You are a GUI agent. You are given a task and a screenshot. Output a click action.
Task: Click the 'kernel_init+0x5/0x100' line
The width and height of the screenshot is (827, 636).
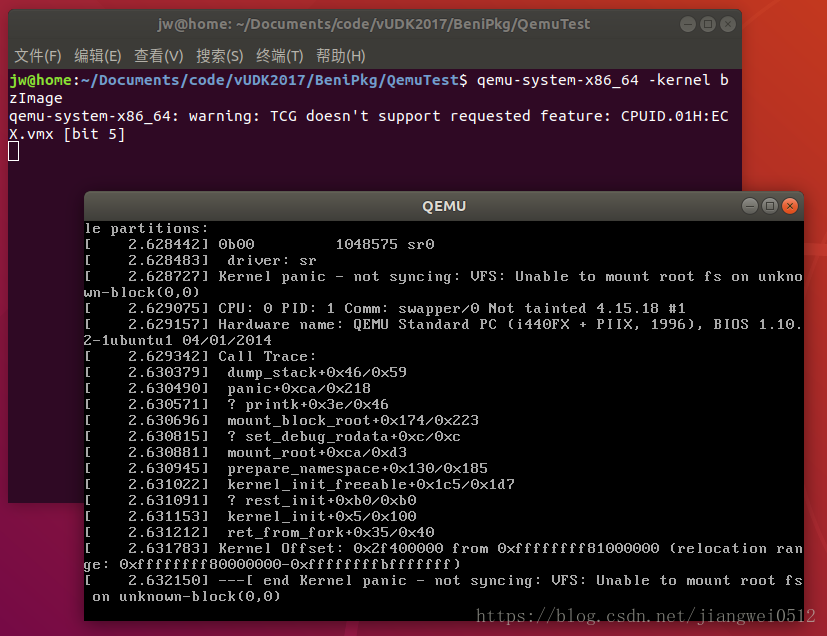coord(251,516)
